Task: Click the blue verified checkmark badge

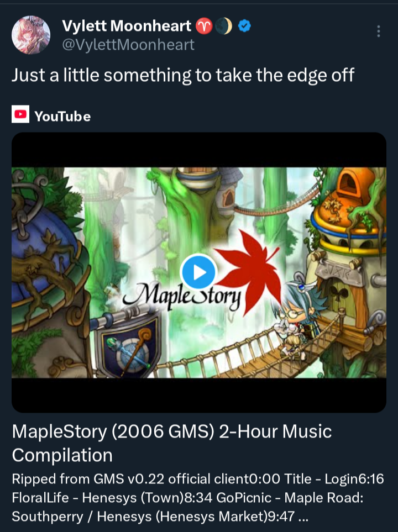Action: point(244,26)
